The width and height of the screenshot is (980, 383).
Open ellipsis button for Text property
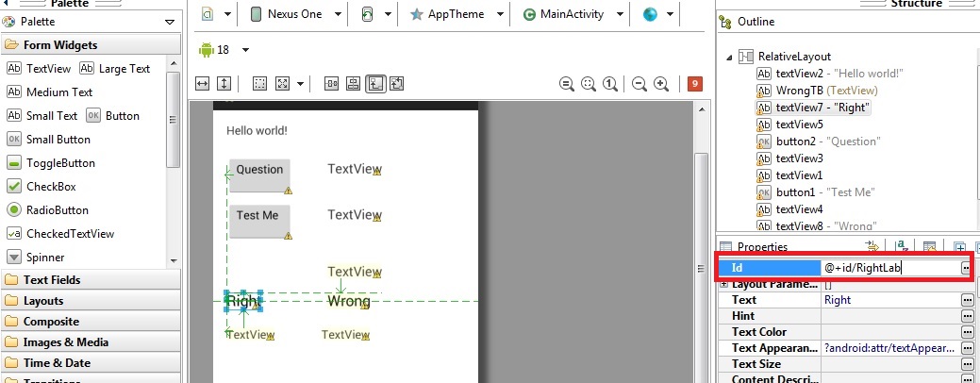(967, 301)
